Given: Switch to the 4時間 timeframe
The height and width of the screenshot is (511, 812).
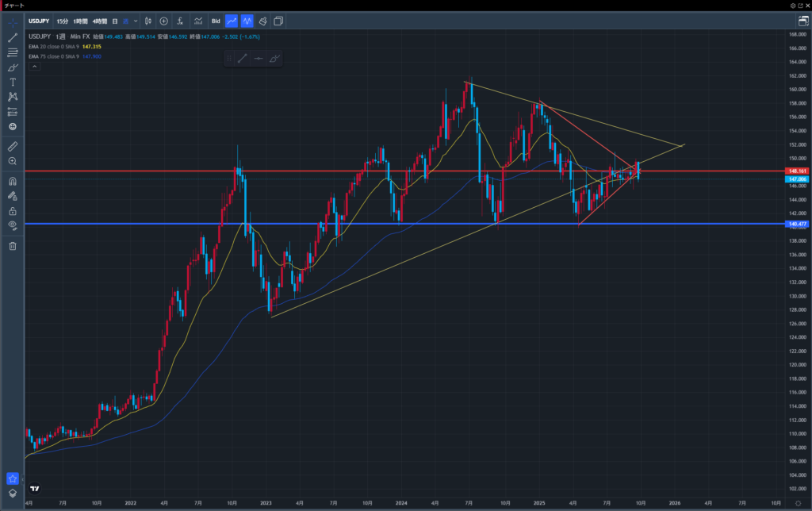Looking at the screenshot, I should (x=99, y=21).
